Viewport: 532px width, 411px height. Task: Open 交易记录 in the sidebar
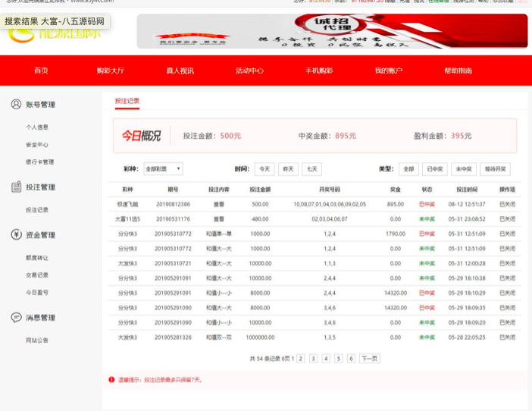(37, 275)
